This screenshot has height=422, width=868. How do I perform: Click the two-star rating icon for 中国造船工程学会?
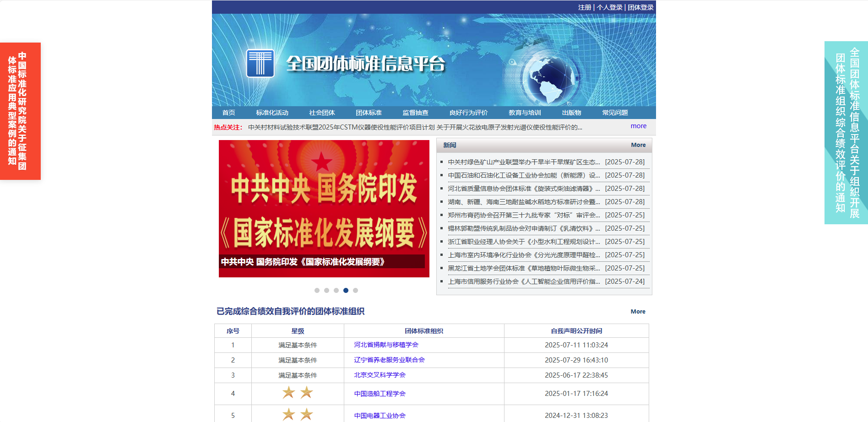297,393
